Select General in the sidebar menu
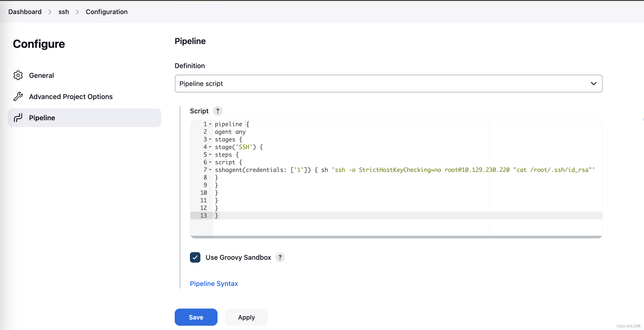Viewport: 644px width, 330px height. coord(41,75)
